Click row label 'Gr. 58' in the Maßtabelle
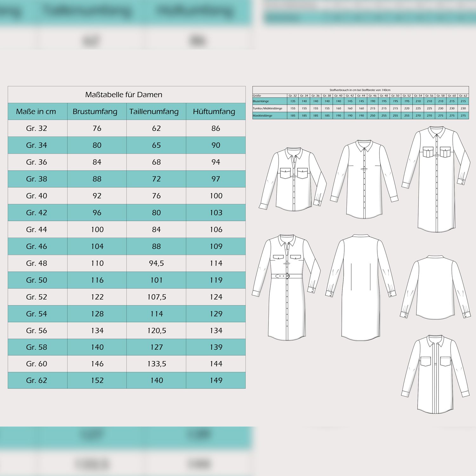The image size is (476, 476). point(36,347)
